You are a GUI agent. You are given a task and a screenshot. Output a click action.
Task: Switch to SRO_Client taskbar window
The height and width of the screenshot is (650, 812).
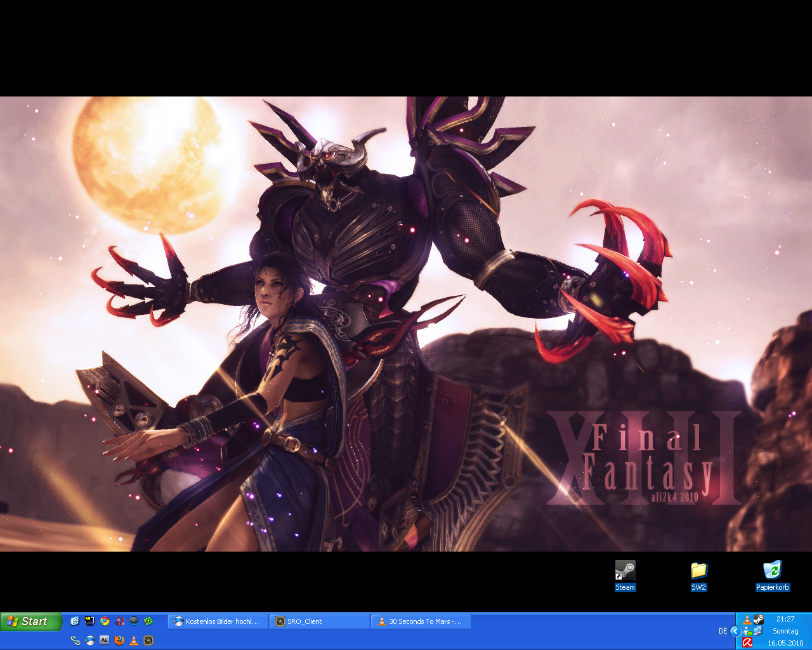(x=318, y=621)
